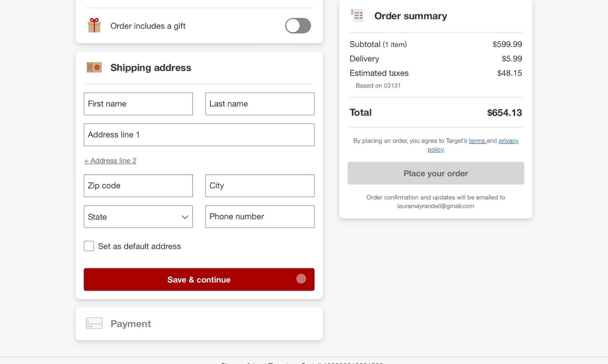Image resolution: width=608 pixels, height=364 pixels.
Task: Expand the Address line 2 field
Action: point(110,161)
